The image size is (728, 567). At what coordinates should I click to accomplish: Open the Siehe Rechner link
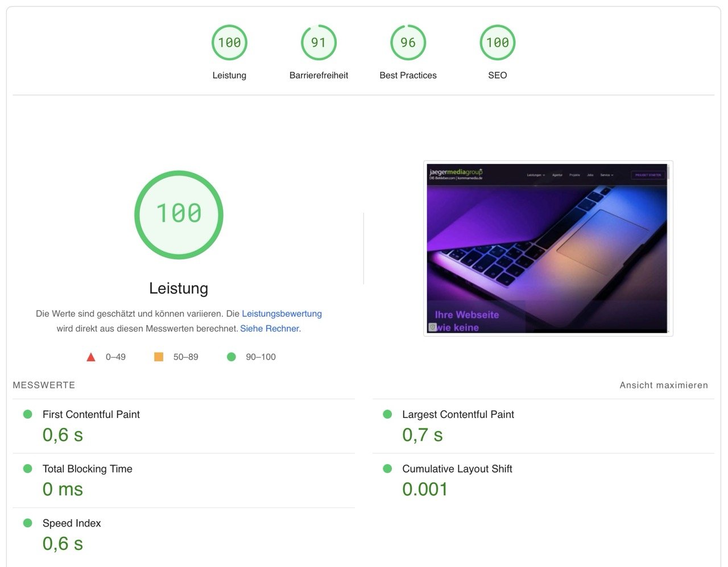coord(269,329)
